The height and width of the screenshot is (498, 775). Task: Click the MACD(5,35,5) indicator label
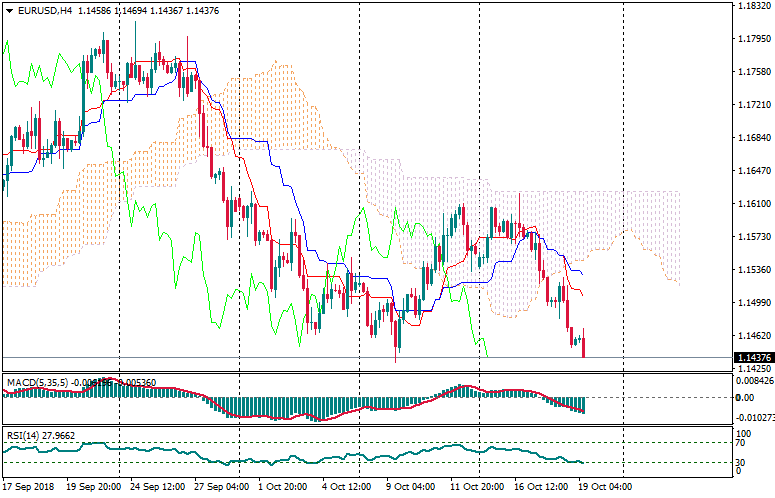pos(34,382)
